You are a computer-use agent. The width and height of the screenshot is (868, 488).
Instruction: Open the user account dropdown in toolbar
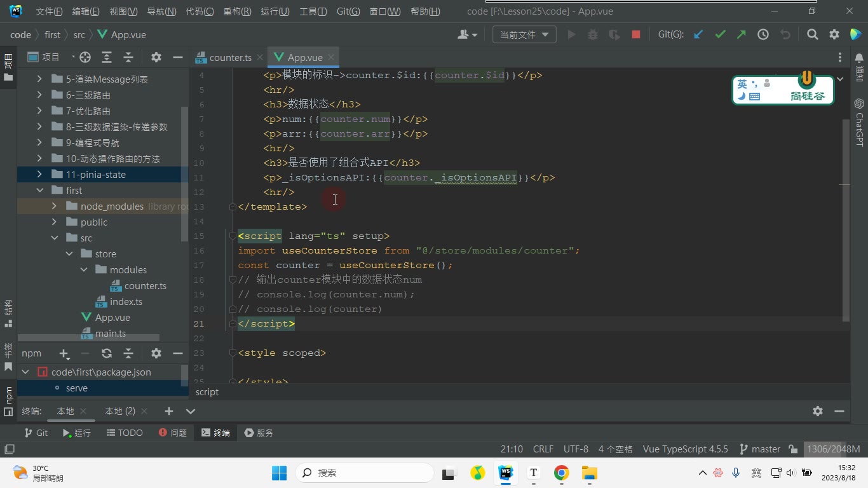[467, 35]
